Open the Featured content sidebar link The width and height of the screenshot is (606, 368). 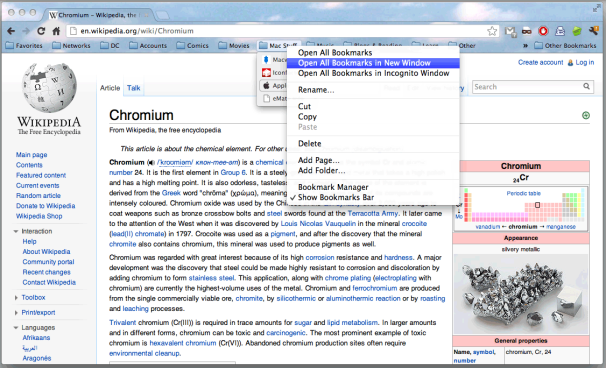[41, 175]
